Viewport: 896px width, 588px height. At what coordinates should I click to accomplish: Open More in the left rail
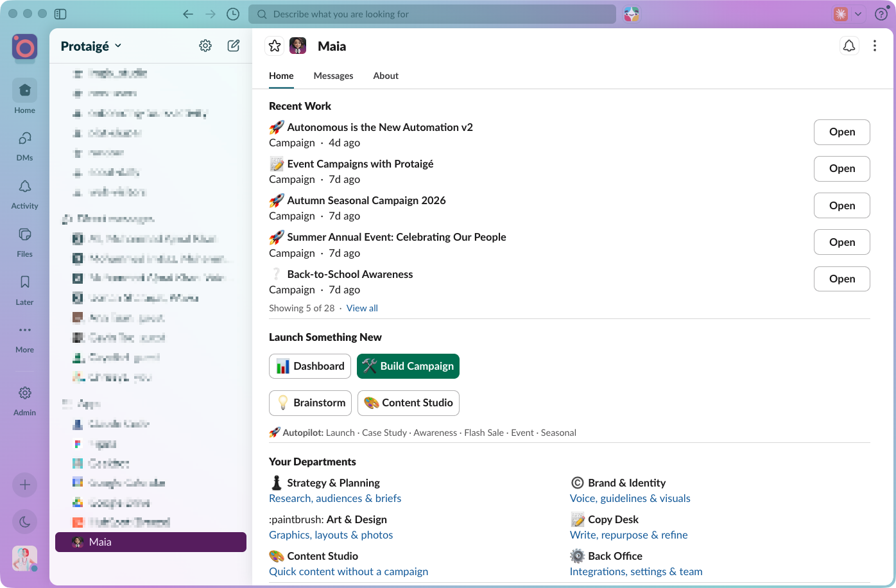tap(24, 338)
